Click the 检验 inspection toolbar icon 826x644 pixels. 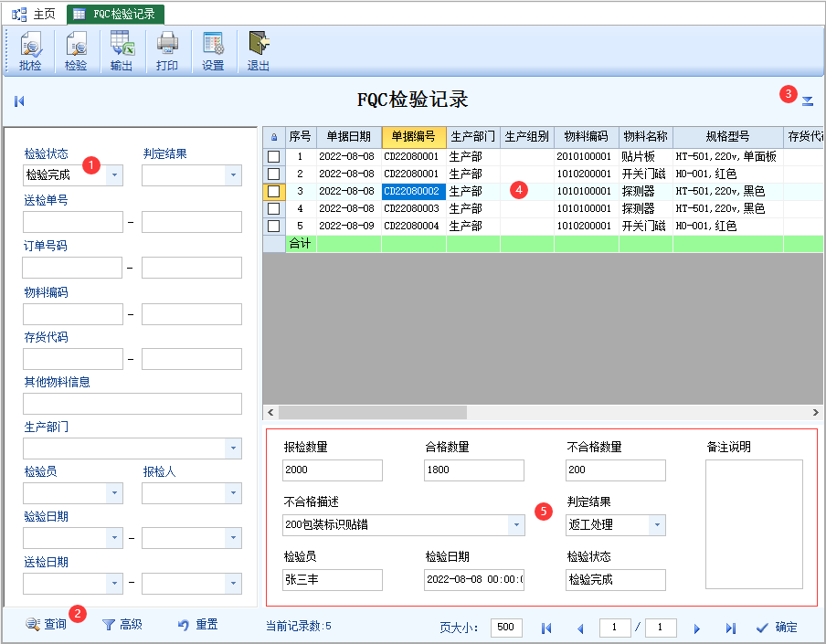click(76, 51)
